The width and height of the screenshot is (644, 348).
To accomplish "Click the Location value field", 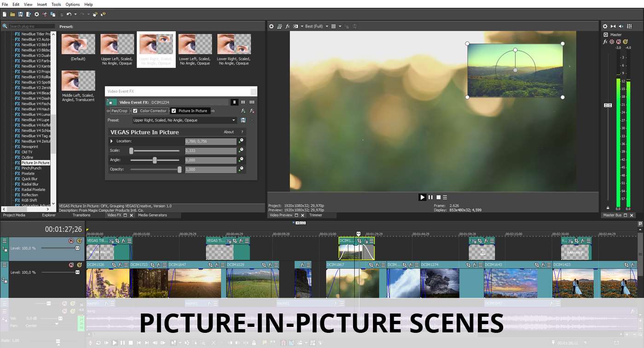I will coord(210,141).
